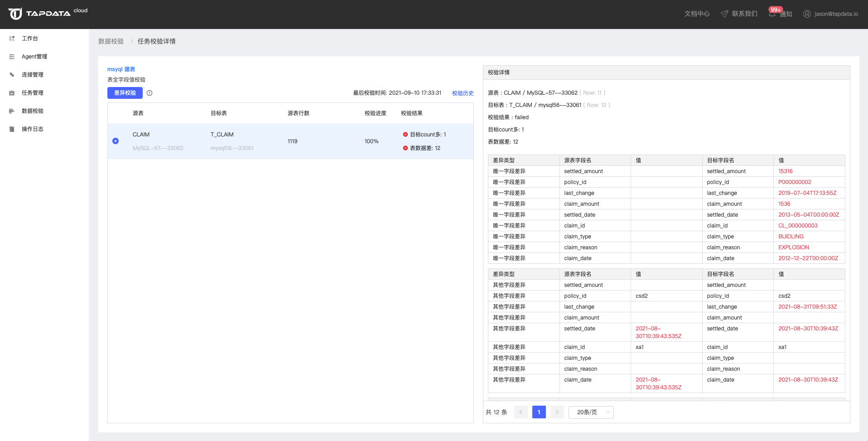Click the Agent管理 sidebar icon
Viewport: 868px width, 441px height.
point(12,57)
